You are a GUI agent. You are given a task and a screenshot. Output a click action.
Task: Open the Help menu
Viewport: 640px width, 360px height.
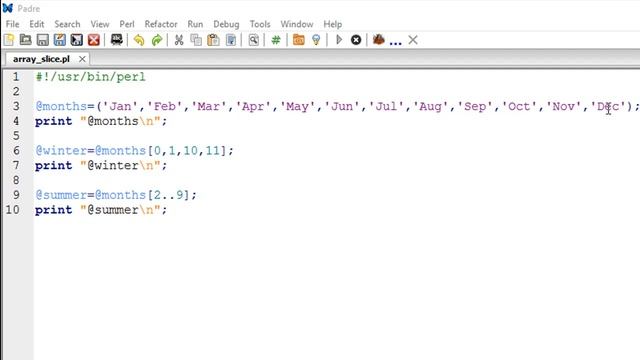[x=333, y=24]
